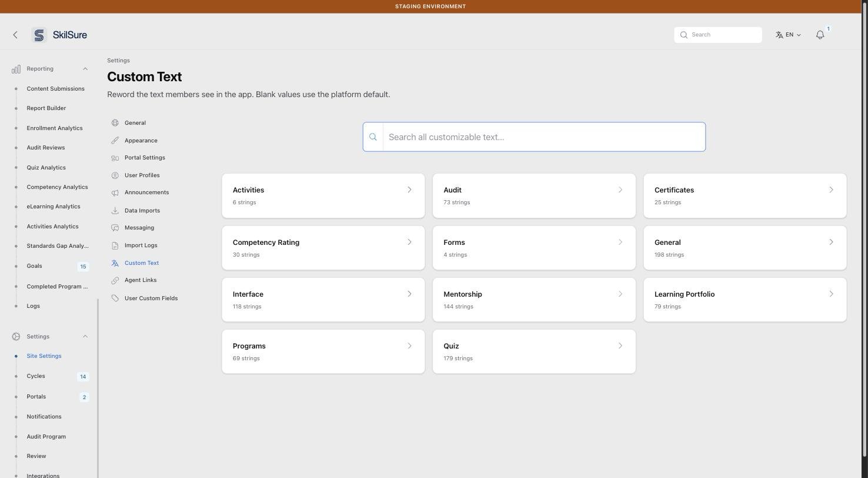The image size is (868, 478).
Task: Click the User Custom Fields tag icon
Action: (115, 298)
